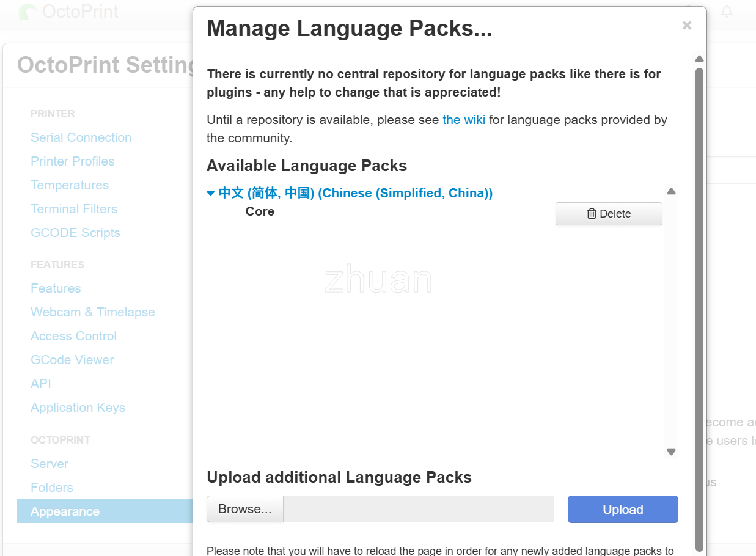Open Folders settings

(52, 488)
